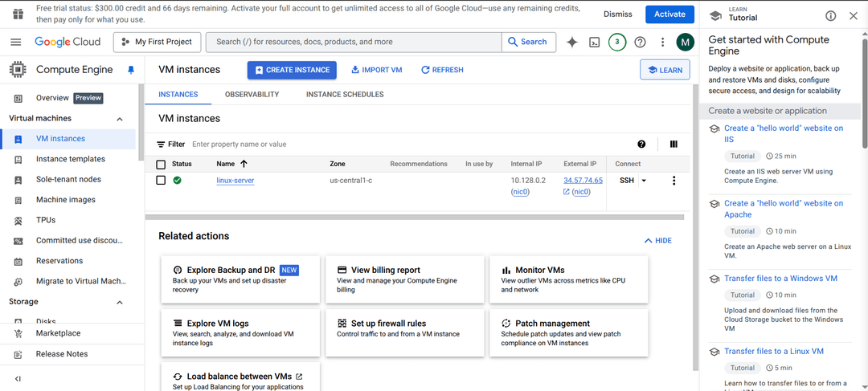Image resolution: width=868 pixels, height=391 pixels.
Task: Open the Set up firewall rules card
Action: click(404, 332)
